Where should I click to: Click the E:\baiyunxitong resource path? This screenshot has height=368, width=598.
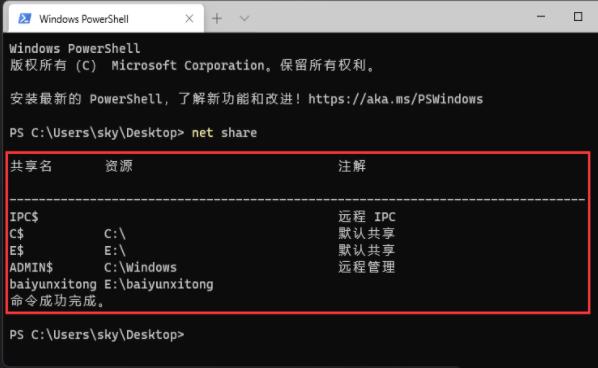coord(159,284)
